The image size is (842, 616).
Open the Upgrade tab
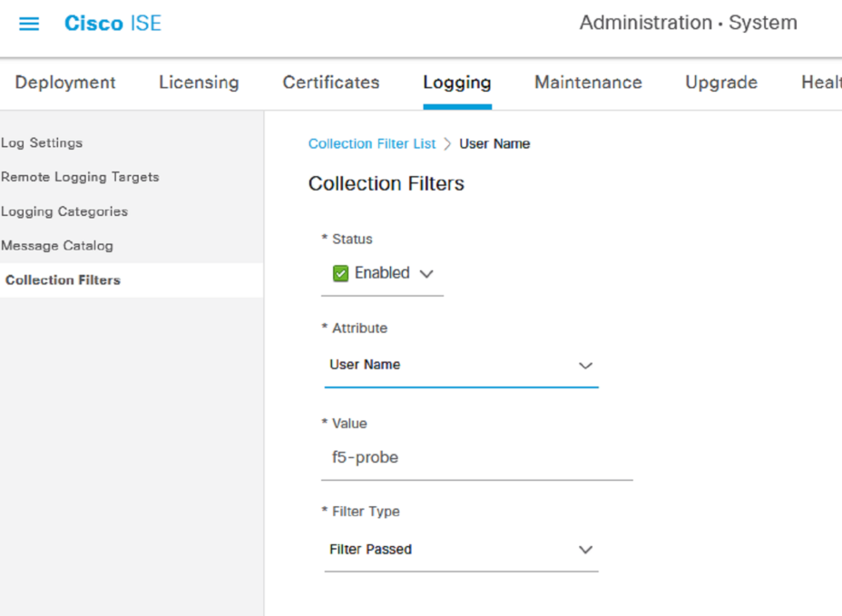coord(721,83)
